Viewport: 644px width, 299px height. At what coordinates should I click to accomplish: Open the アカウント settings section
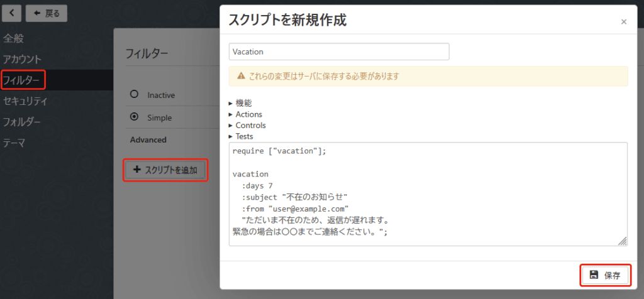[x=22, y=59]
